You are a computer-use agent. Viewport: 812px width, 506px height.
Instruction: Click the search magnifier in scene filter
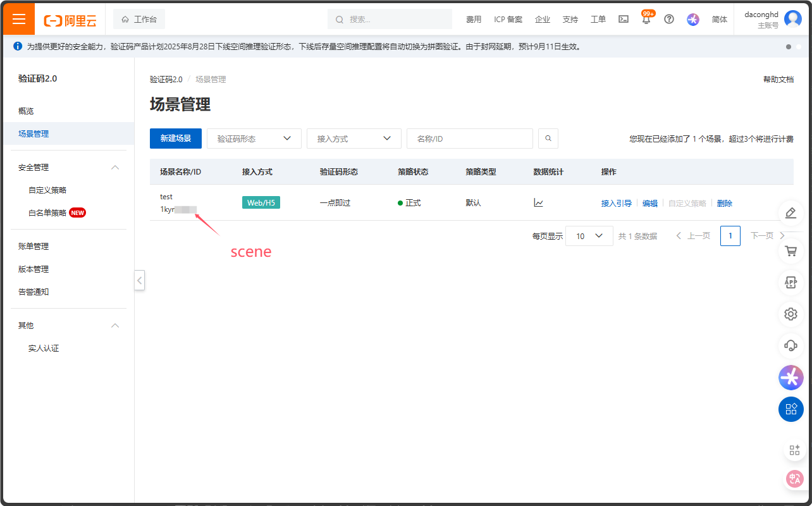point(548,138)
